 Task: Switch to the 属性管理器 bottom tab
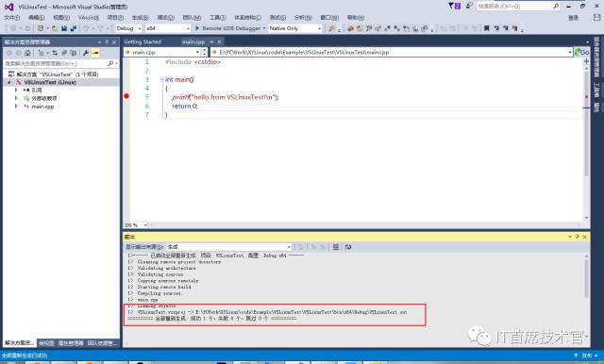[71, 343]
